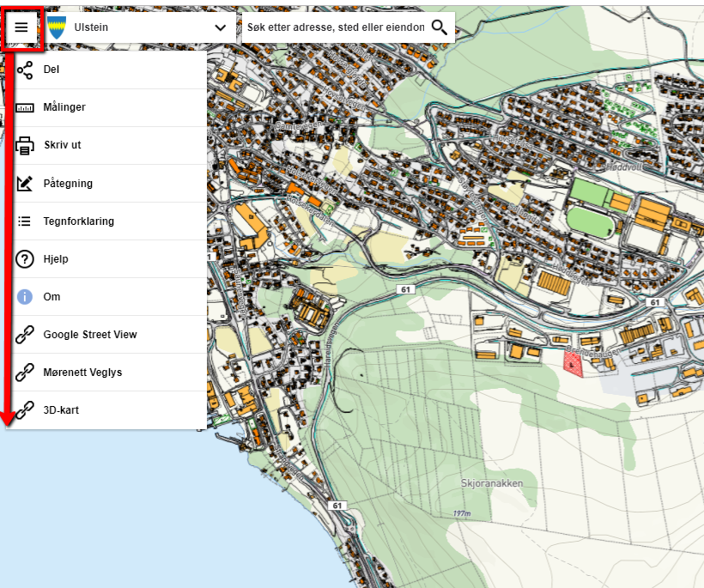Open the hamburger main menu
Screen dimensions: 704x588
pyautogui.click(x=21, y=27)
